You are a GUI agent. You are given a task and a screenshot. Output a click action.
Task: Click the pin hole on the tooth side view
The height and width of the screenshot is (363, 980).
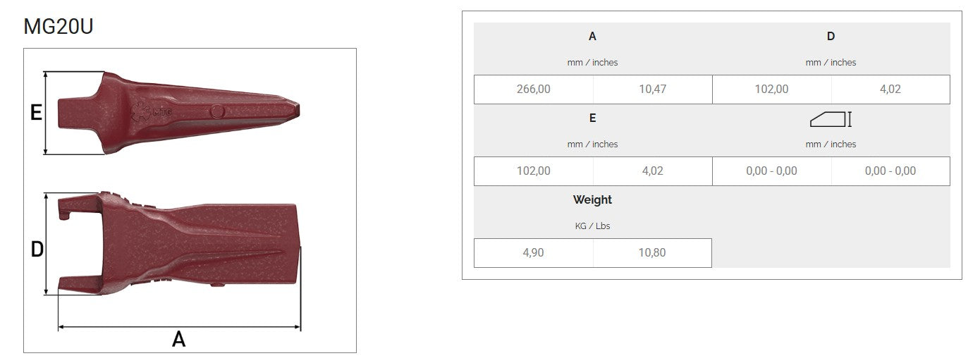click(x=218, y=111)
